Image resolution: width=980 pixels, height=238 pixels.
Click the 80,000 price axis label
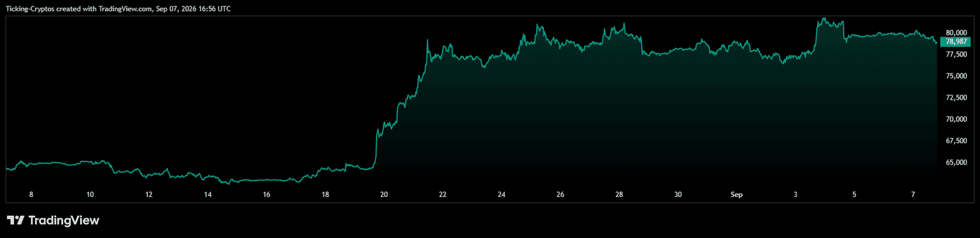coord(956,32)
